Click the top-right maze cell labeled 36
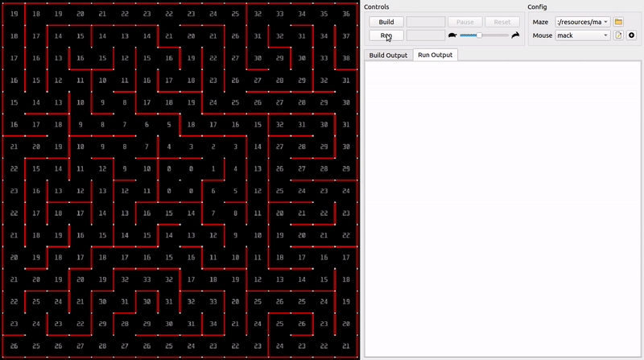The height and width of the screenshot is (360, 644). tap(345, 14)
